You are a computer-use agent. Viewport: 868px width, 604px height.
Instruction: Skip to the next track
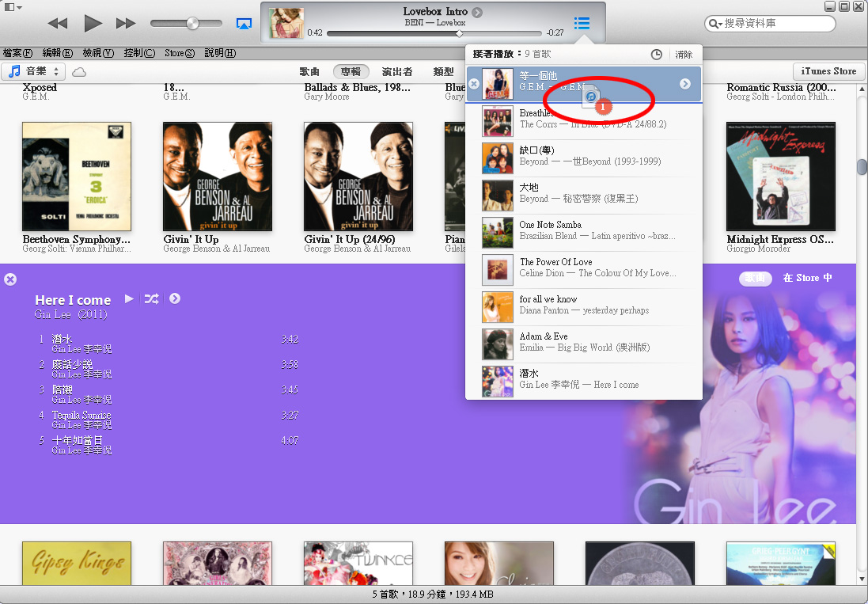126,23
